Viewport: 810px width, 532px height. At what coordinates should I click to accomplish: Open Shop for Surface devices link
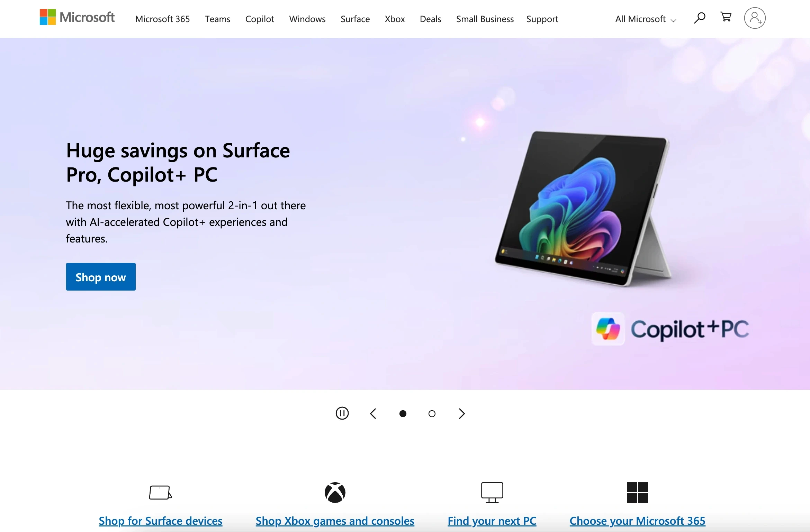[x=161, y=521]
